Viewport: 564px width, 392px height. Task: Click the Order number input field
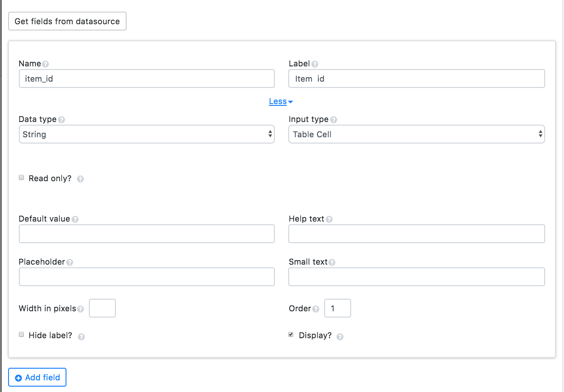point(337,309)
